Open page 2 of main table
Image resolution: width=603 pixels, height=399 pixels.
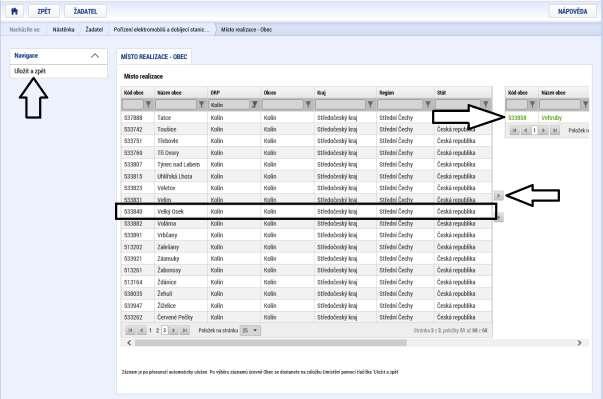pos(157,330)
